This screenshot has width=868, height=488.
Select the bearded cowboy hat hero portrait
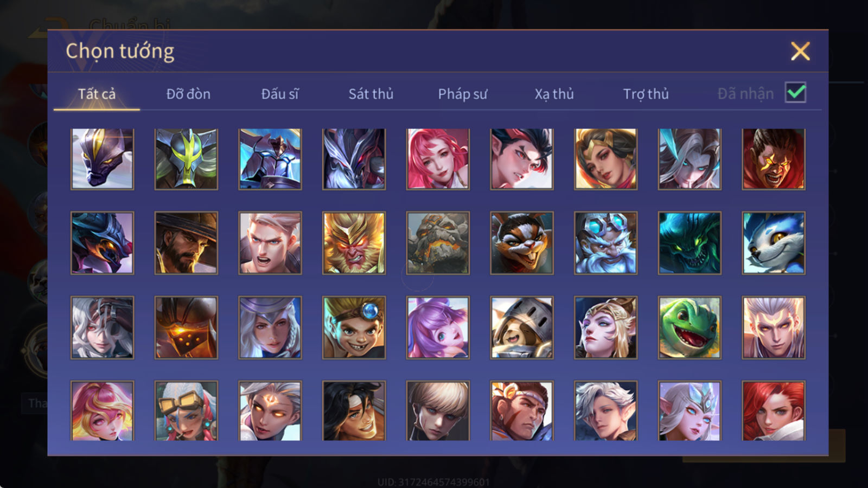pyautogui.click(x=186, y=243)
